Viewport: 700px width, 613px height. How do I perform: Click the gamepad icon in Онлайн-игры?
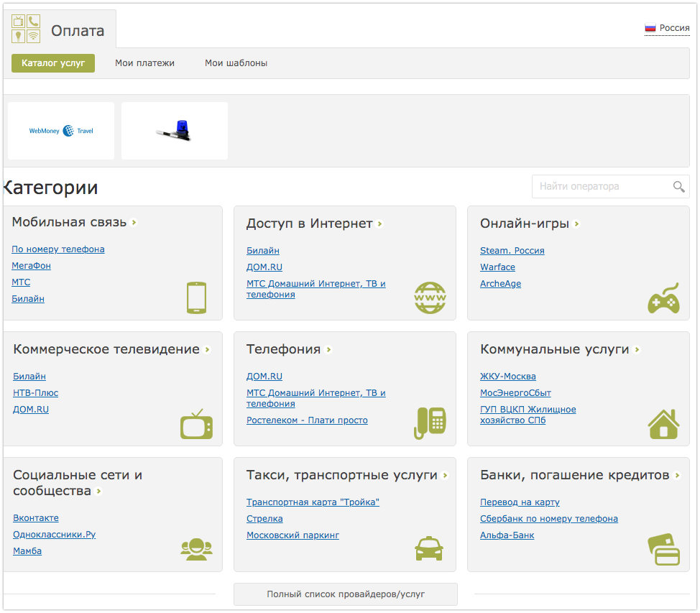pyautogui.click(x=663, y=298)
